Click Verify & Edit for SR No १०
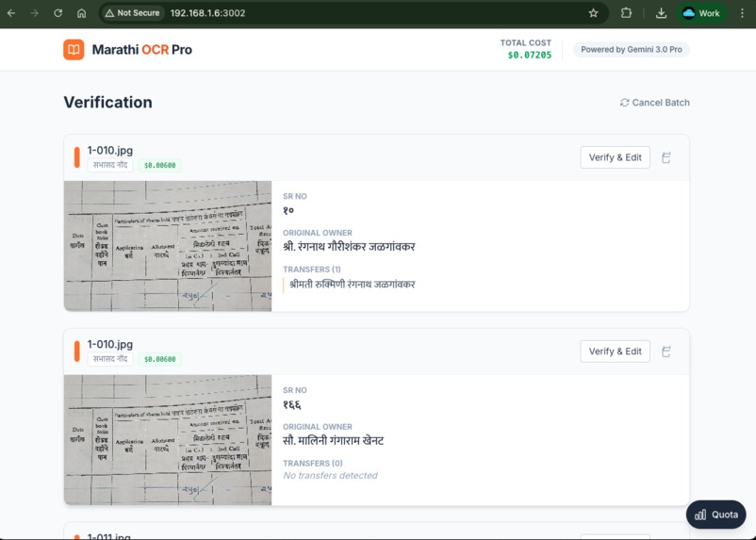Screen dimensions: 756x540 point(615,157)
